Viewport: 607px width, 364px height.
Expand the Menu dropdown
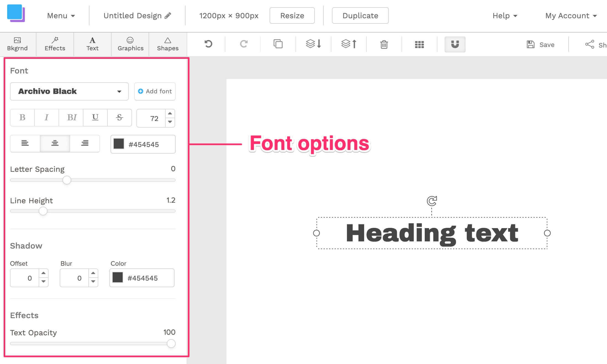pyautogui.click(x=61, y=16)
